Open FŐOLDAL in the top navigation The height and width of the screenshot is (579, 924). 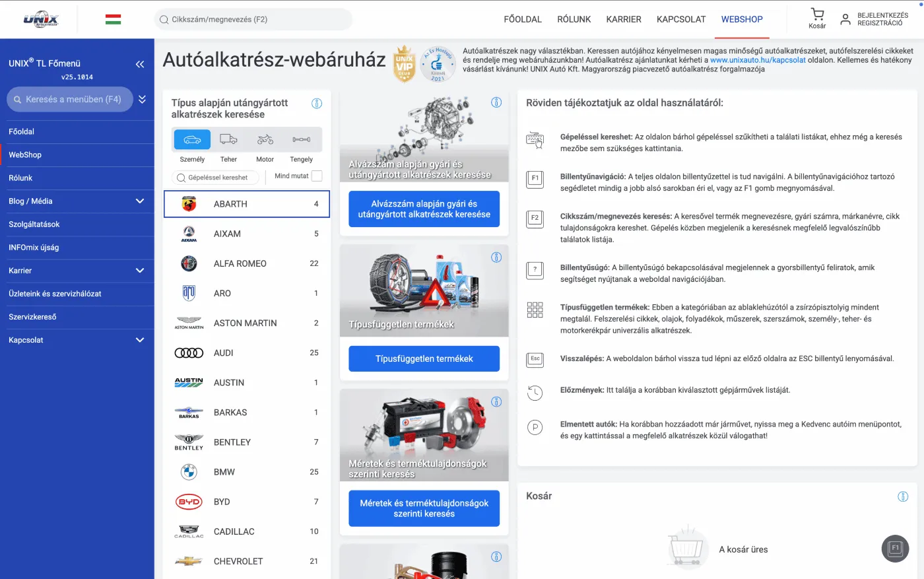[x=523, y=19]
